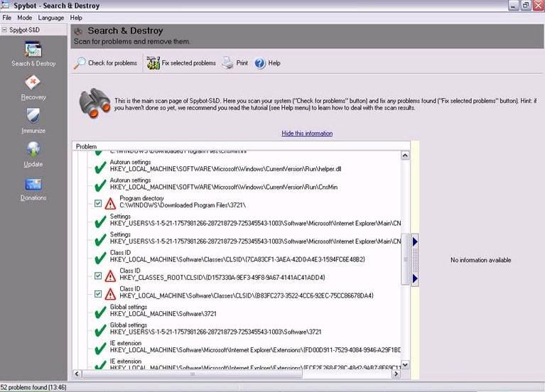
Task: Open the Mode menu
Action: [x=24, y=17]
